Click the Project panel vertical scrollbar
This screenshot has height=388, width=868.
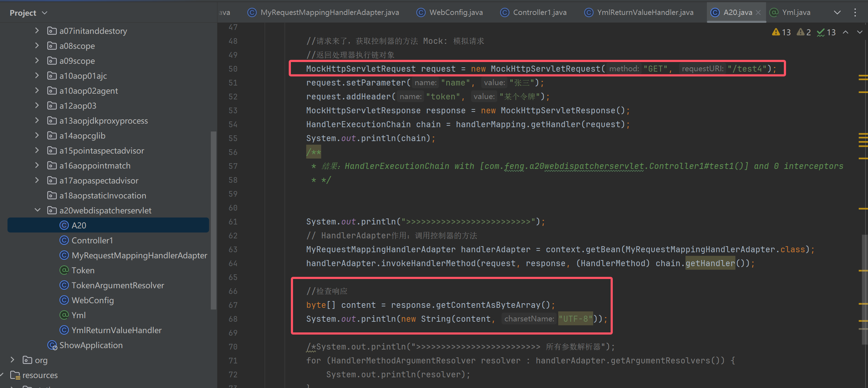click(x=214, y=221)
